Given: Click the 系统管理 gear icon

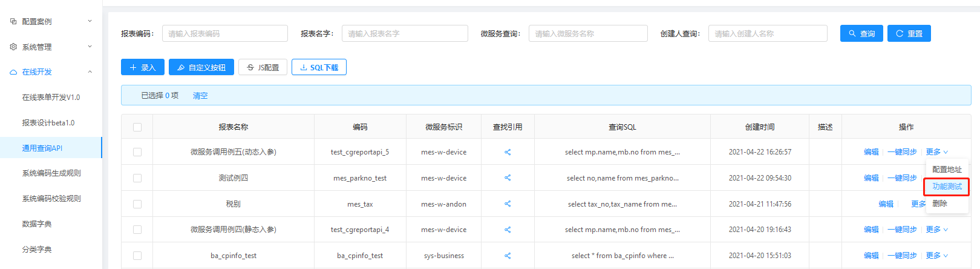Looking at the screenshot, I should (13, 47).
